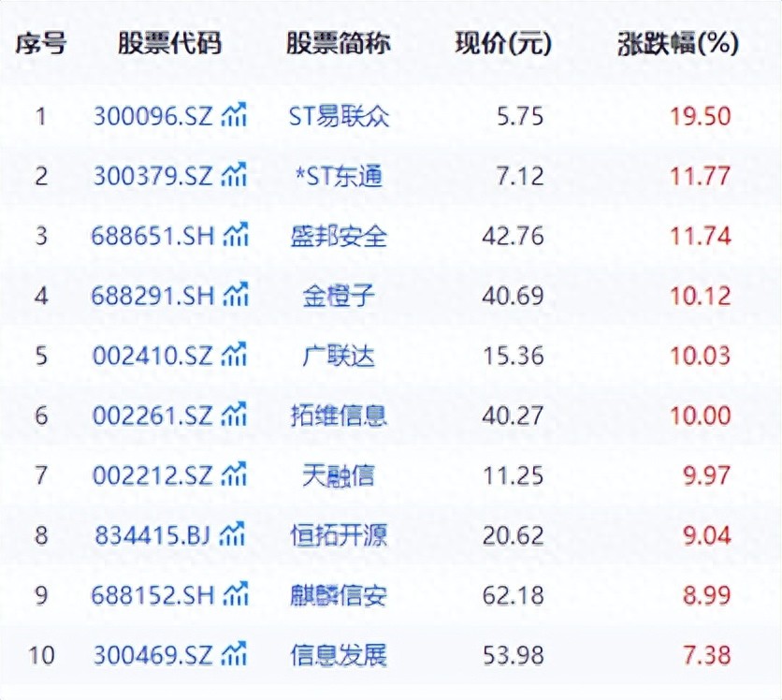Image resolution: width=782 pixels, height=700 pixels.
Task: Click the chart icon beside 834415.BJ
Action: click(234, 534)
